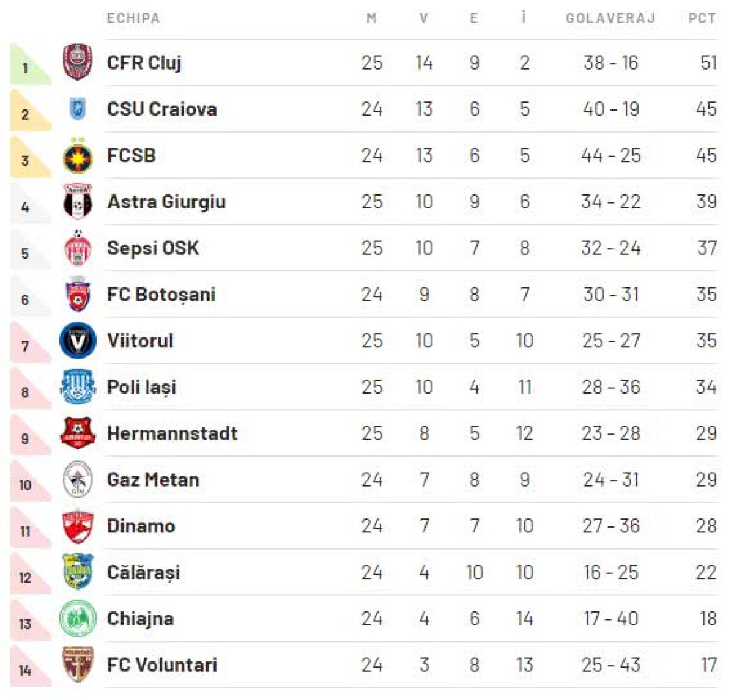Screen dimensions: 734x700
Task: Sort by the GOLAVERAJ column header
Action: [x=610, y=18]
